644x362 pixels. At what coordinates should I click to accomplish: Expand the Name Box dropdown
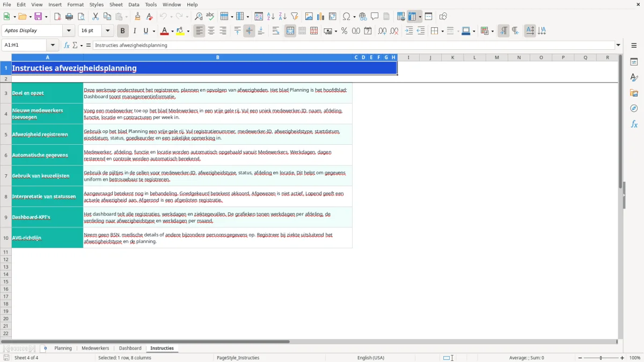(x=53, y=46)
